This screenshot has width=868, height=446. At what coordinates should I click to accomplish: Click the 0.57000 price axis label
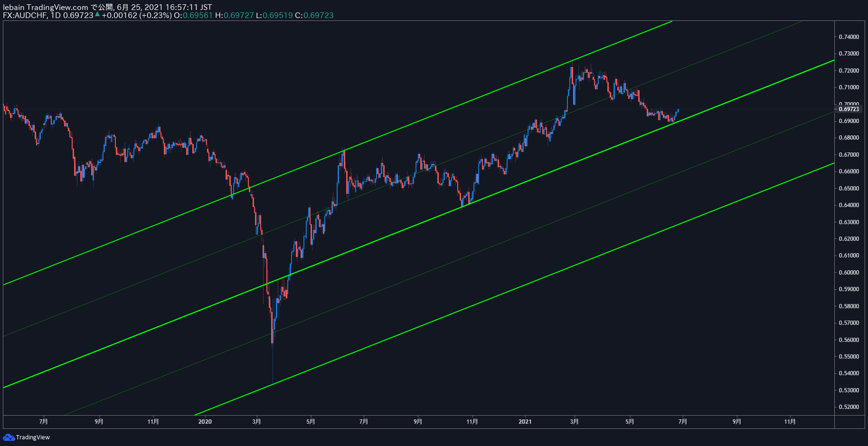[x=849, y=323]
